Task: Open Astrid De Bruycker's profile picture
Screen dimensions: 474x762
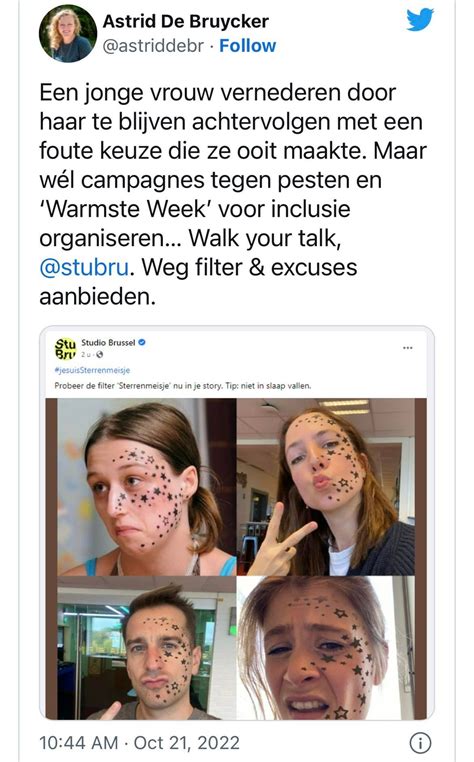Action: [68, 34]
